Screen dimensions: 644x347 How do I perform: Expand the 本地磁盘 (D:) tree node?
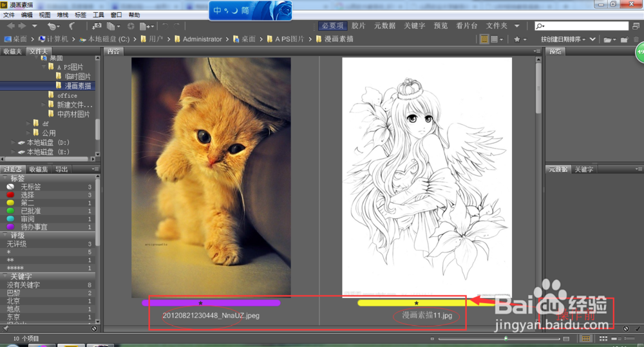coord(14,142)
